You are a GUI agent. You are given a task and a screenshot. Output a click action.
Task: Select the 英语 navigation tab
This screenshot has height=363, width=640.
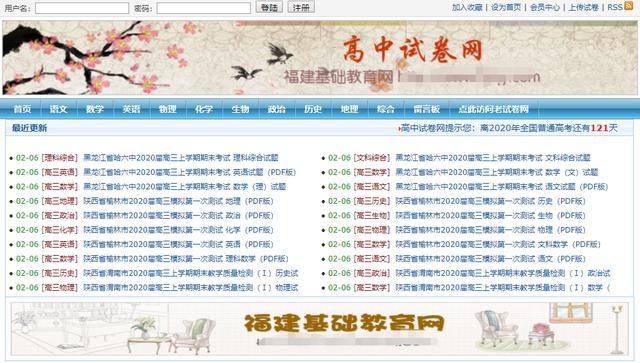(x=131, y=109)
